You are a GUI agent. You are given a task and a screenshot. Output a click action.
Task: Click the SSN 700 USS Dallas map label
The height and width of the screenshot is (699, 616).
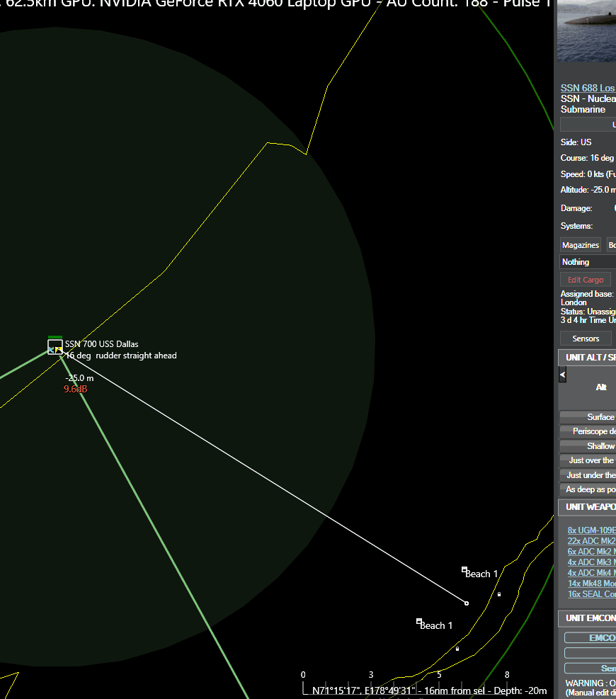[x=102, y=344]
